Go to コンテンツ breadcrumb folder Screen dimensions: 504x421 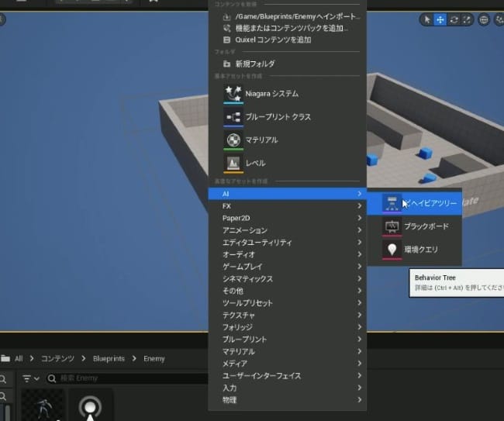click(57, 358)
